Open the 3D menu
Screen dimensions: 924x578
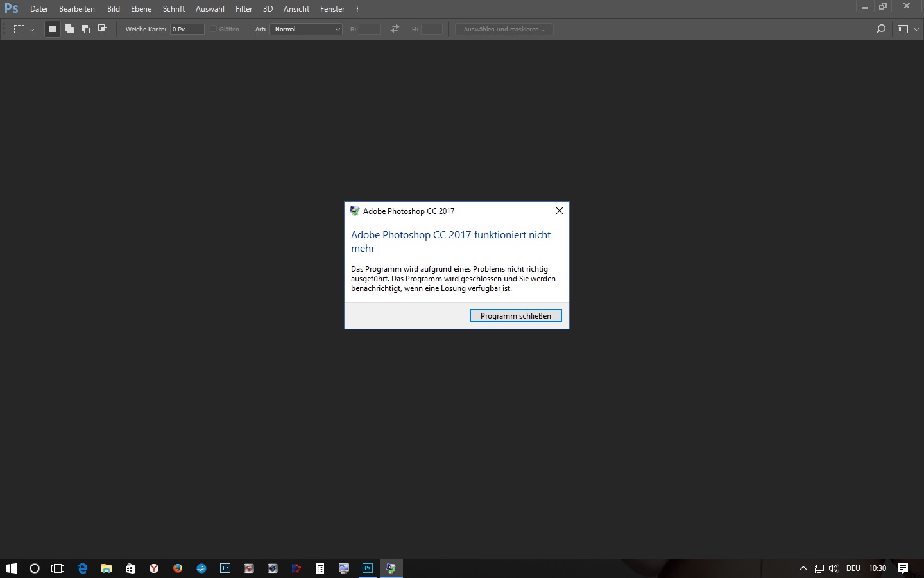(268, 9)
